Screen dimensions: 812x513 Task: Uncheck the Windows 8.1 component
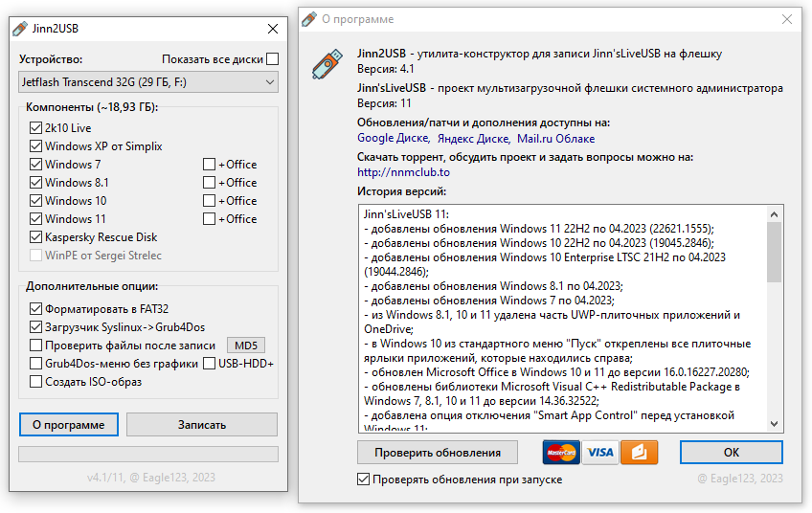pyautogui.click(x=35, y=182)
